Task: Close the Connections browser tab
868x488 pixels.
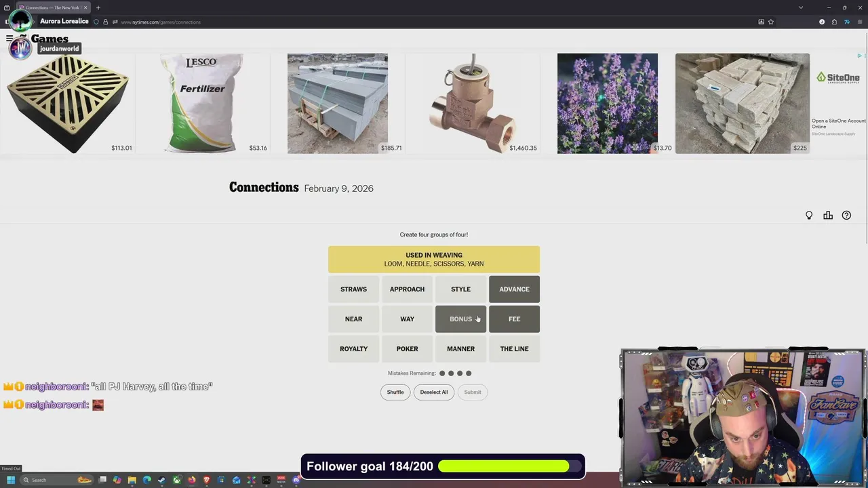Action: (85, 7)
